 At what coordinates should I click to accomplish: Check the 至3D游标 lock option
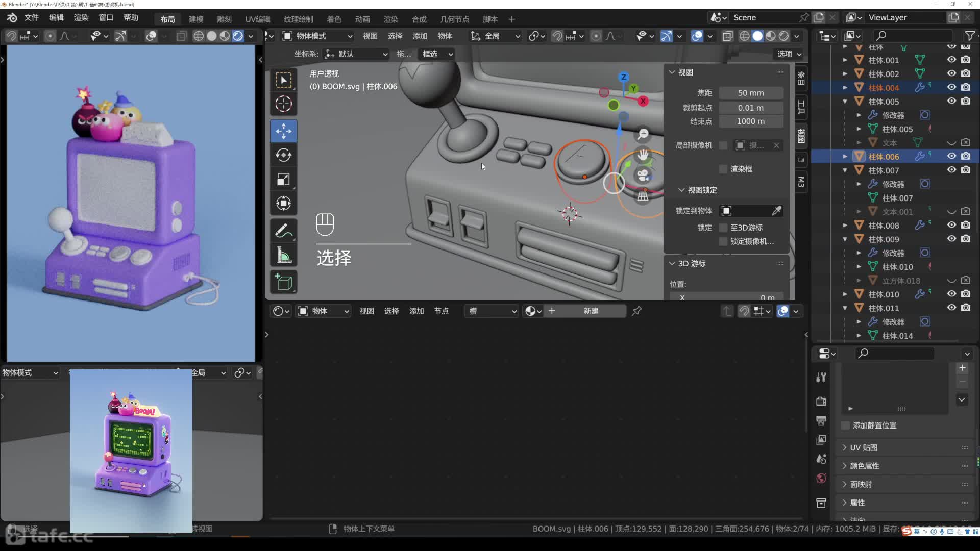(723, 228)
